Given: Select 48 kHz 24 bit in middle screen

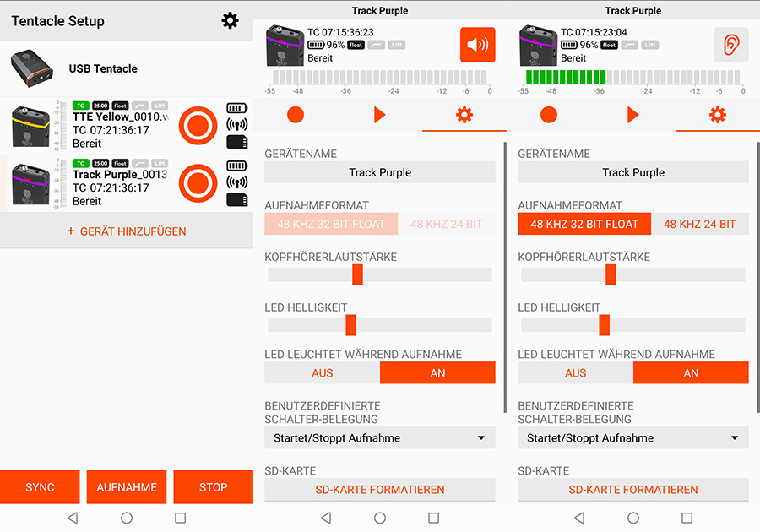Looking at the screenshot, I should [447, 224].
